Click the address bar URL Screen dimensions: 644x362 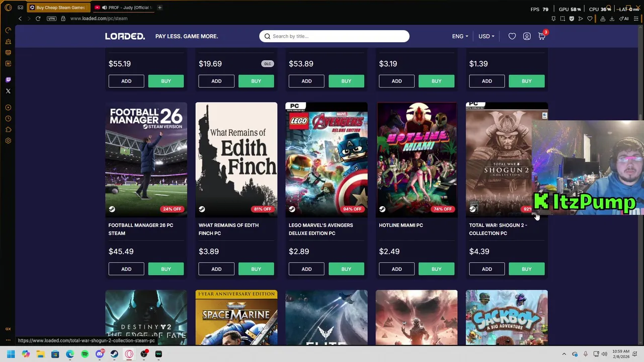99,19
